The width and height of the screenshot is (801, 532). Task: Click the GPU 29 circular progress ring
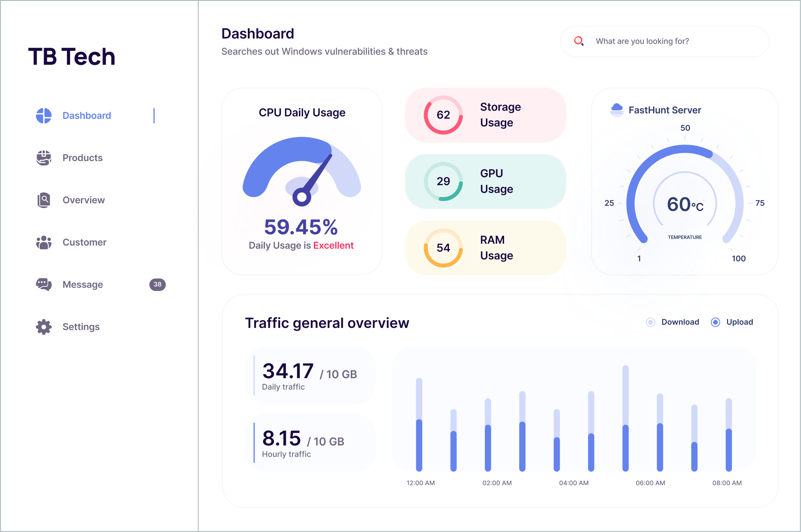tap(443, 181)
